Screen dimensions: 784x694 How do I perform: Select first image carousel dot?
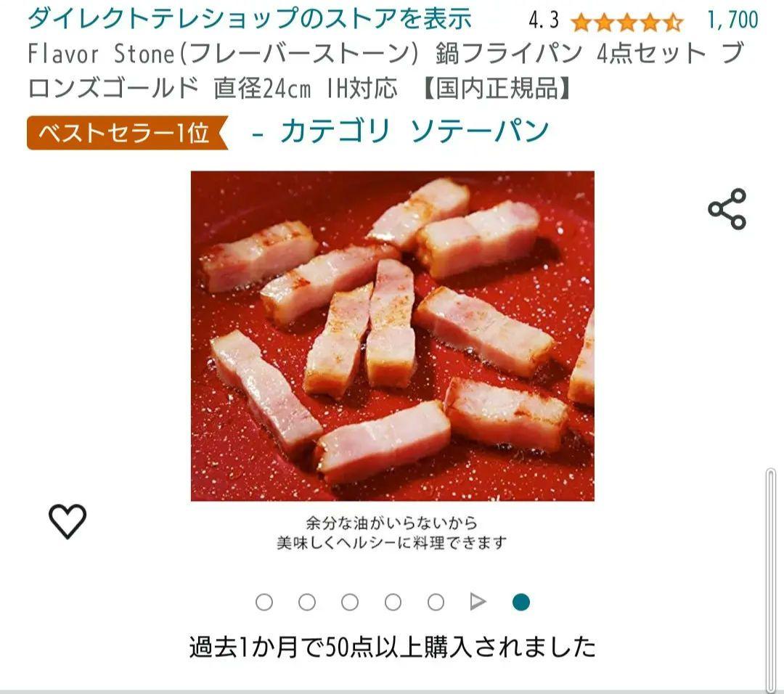pyautogui.click(x=264, y=602)
